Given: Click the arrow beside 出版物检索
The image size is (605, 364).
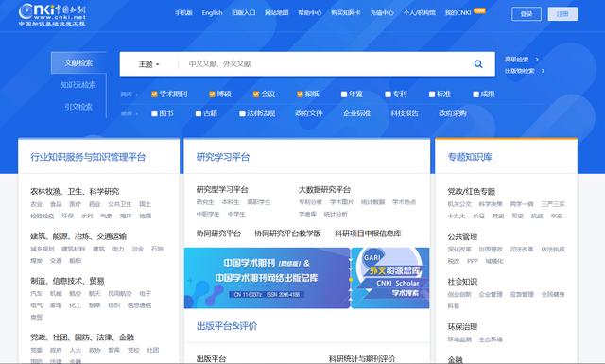Looking at the screenshot, I should (543, 71).
